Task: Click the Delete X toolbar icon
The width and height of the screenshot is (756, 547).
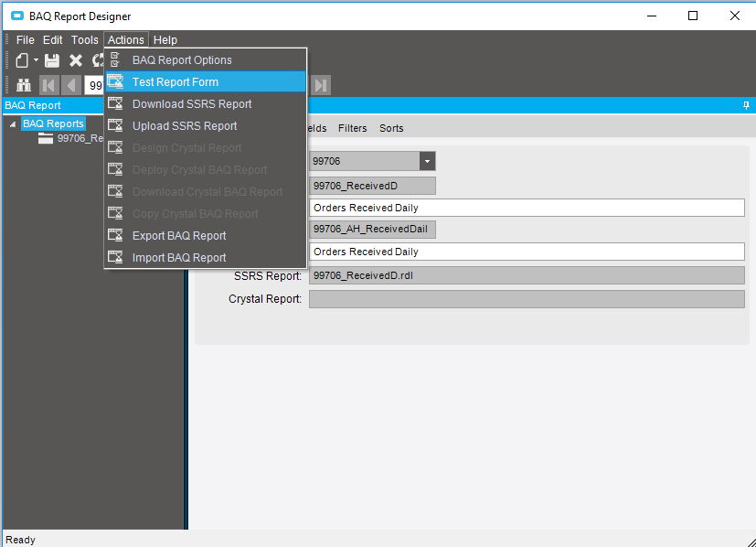Action: 76,60
